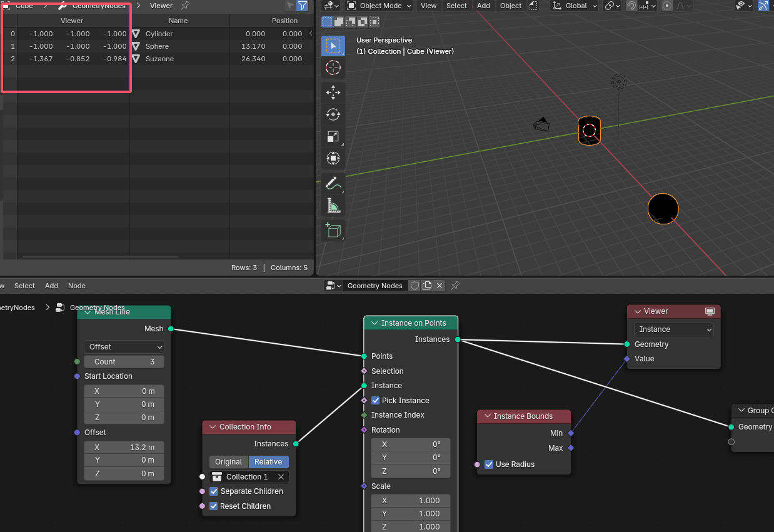The image size is (774, 532).
Task: Click the Geometry Nodes tree name field
Action: point(375,286)
